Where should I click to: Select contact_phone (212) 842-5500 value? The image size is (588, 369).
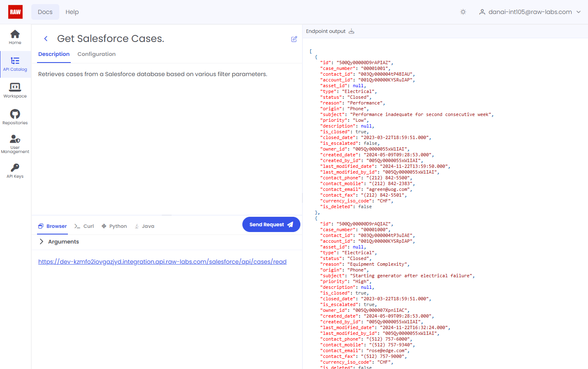point(388,178)
